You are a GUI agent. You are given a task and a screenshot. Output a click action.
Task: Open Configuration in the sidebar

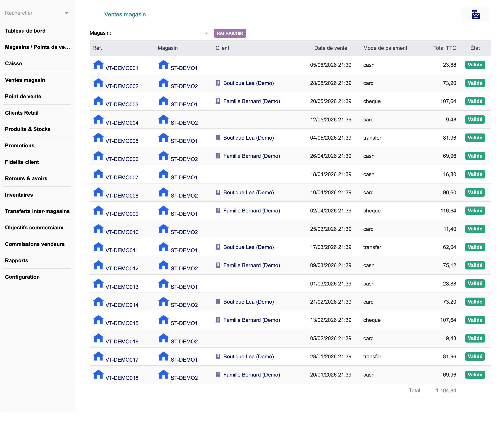pos(22,277)
